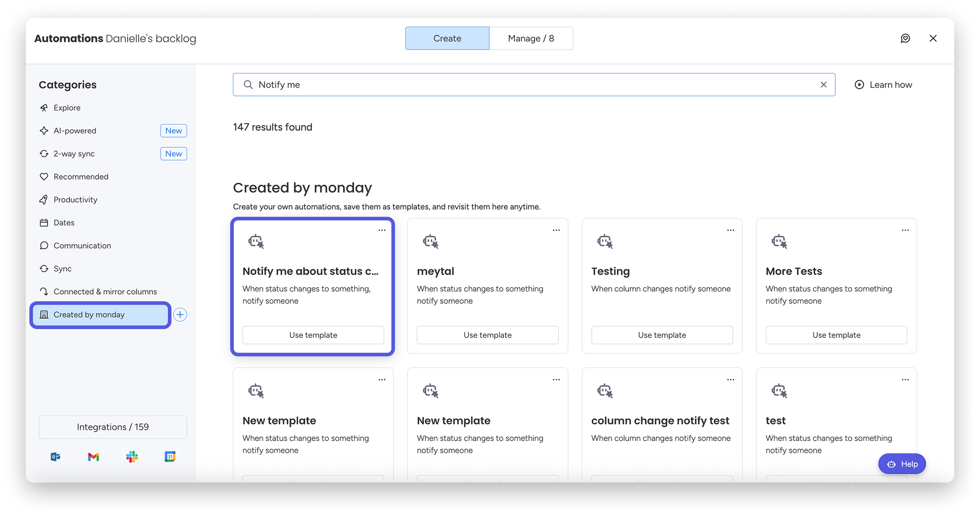
Task: Click the Learn how play icon
Action: (859, 85)
